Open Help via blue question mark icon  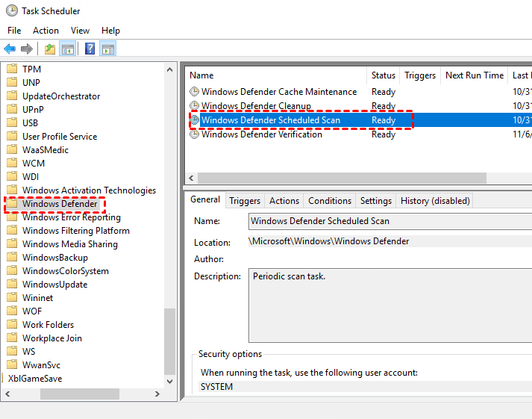90,49
